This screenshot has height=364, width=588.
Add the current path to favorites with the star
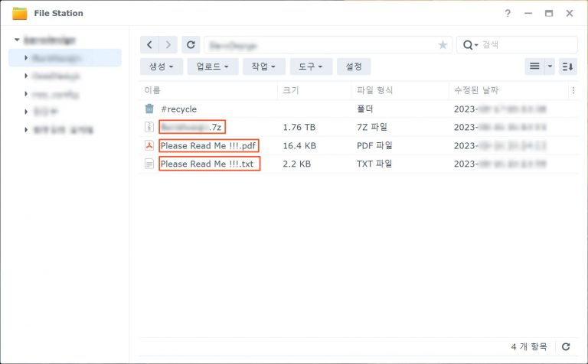pyautogui.click(x=443, y=45)
